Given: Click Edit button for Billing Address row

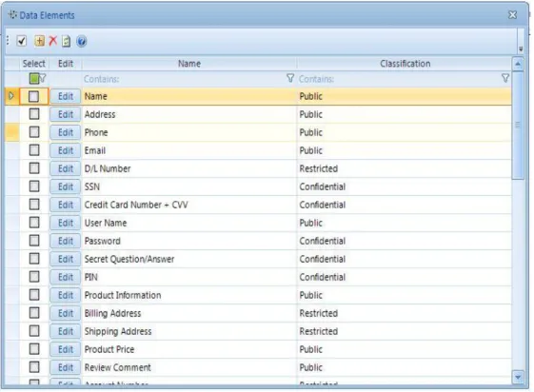Looking at the screenshot, I should tap(65, 313).
